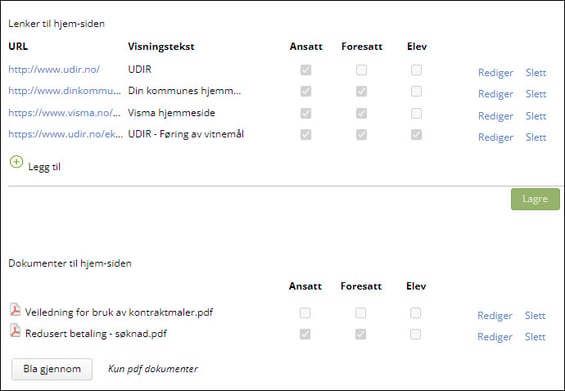Select the Visma hjemmeside display text
This screenshot has height=391, width=565.
172,113
